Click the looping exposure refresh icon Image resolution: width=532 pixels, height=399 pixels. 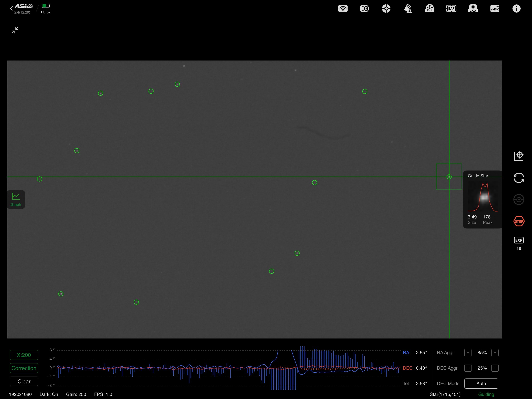[x=519, y=178]
